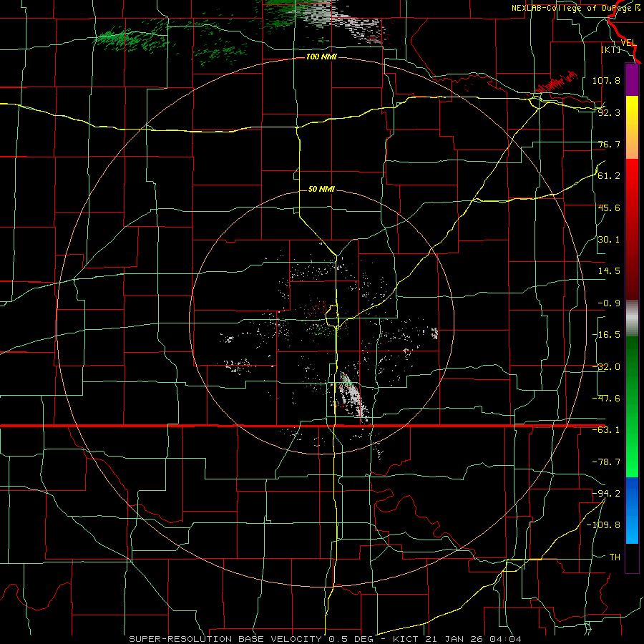This screenshot has width=644, height=644.
Task: Click the large gray echo south of radar
Action: click(352, 395)
